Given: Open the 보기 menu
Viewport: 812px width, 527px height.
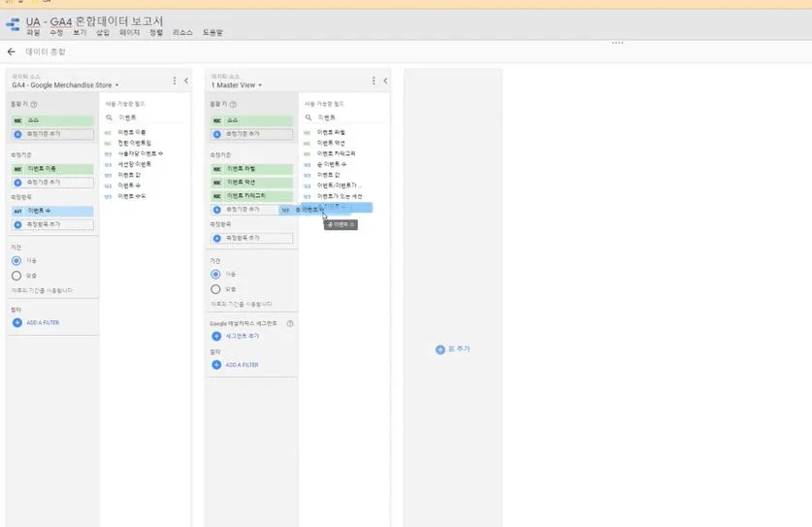Looking at the screenshot, I should [x=80, y=33].
